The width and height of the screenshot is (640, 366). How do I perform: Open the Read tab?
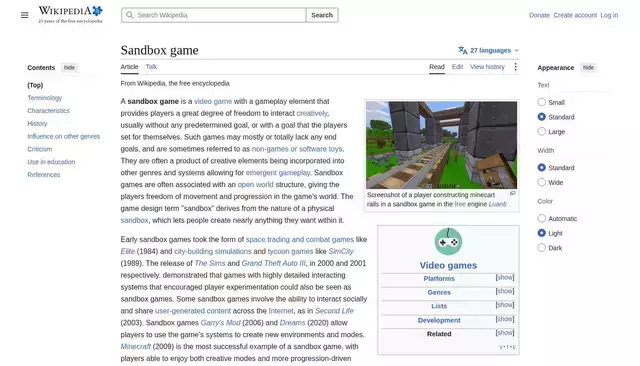pyautogui.click(x=437, y=67)
